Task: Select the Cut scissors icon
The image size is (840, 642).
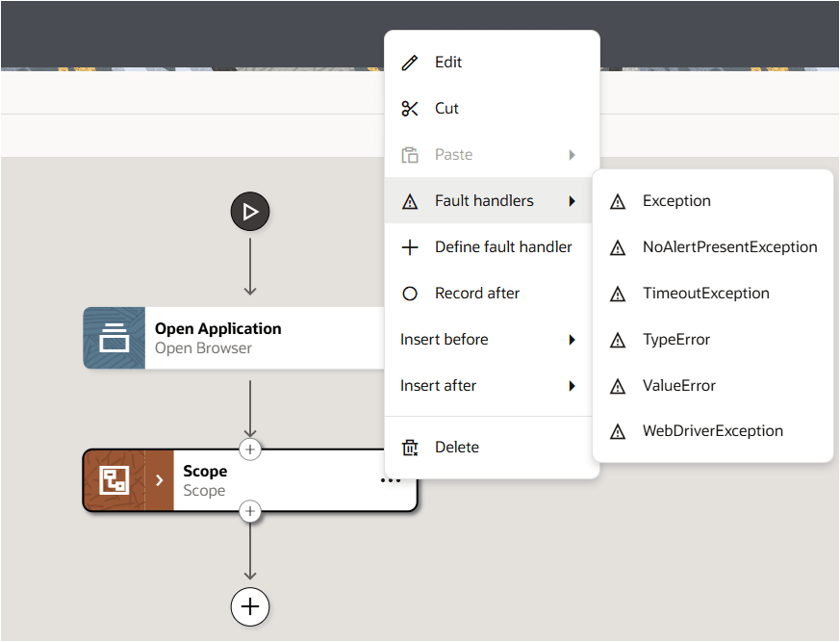Action: coord(411,108)
